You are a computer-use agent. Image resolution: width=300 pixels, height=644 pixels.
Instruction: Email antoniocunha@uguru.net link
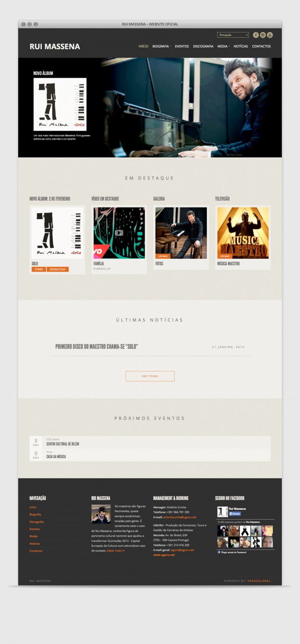click(180, 517)
